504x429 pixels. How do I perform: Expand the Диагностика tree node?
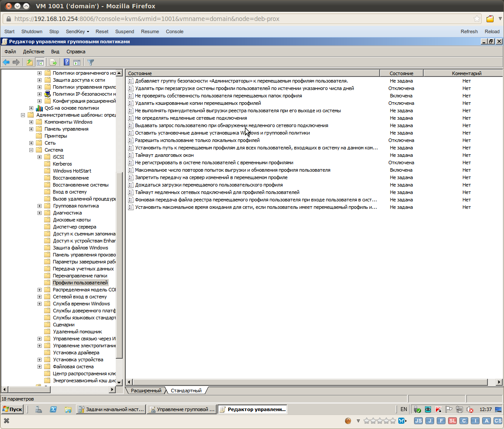tap(40, 213)
